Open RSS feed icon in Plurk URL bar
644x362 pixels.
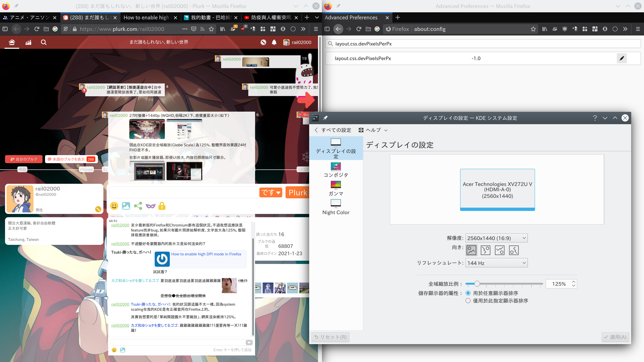[x=202, y=29]
